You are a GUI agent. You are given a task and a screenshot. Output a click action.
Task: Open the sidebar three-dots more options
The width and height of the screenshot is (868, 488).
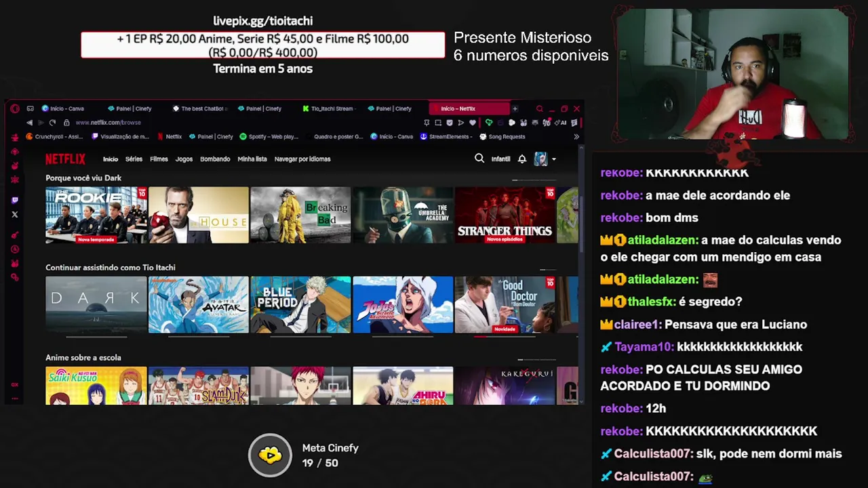[15, 399]
